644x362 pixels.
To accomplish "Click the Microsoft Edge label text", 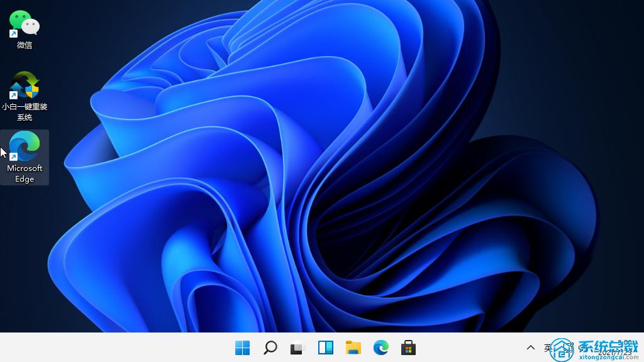I will 25,173.
